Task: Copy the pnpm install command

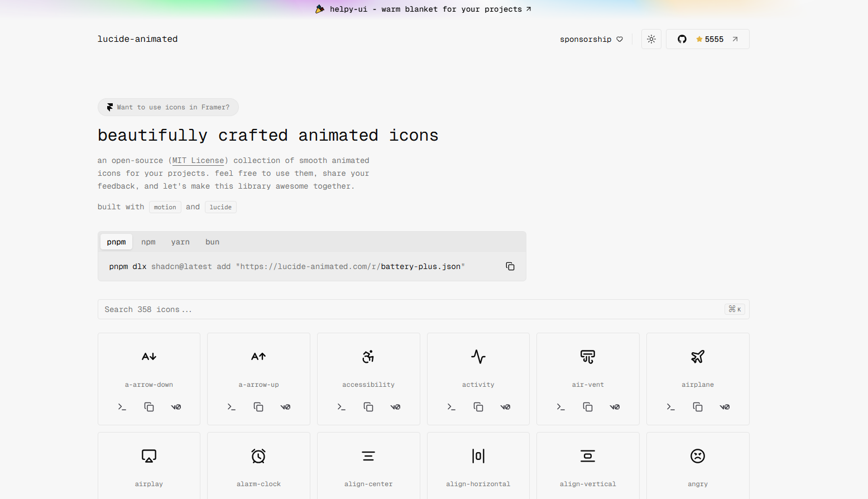Action: pyautogui.click(x=510, y=266)
